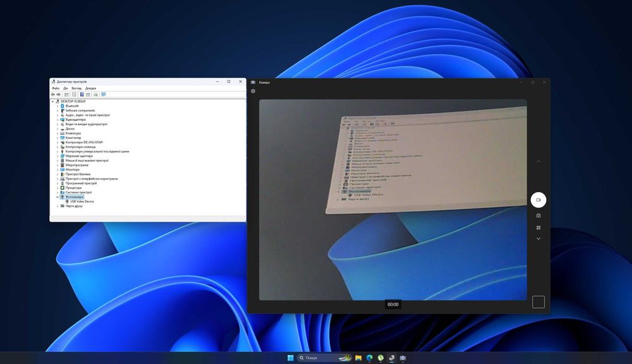Open Microsoft Edge from taskbar
This screenshot has width=632, height=364.
tap(369, 358)
